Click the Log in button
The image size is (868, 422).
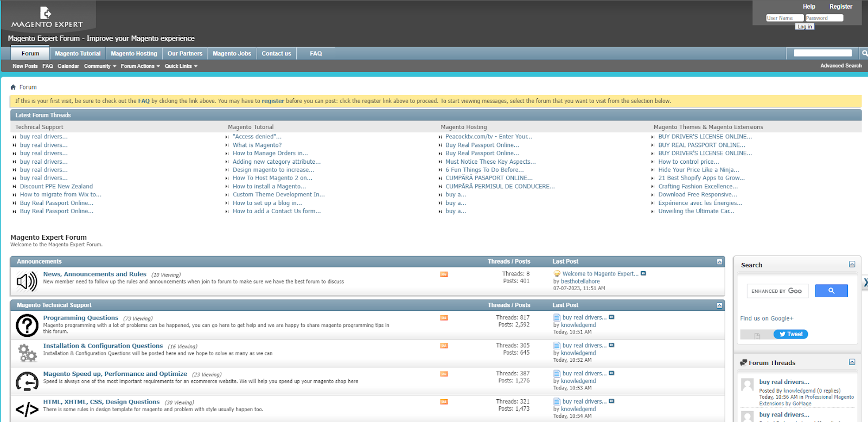click(805, 27)
